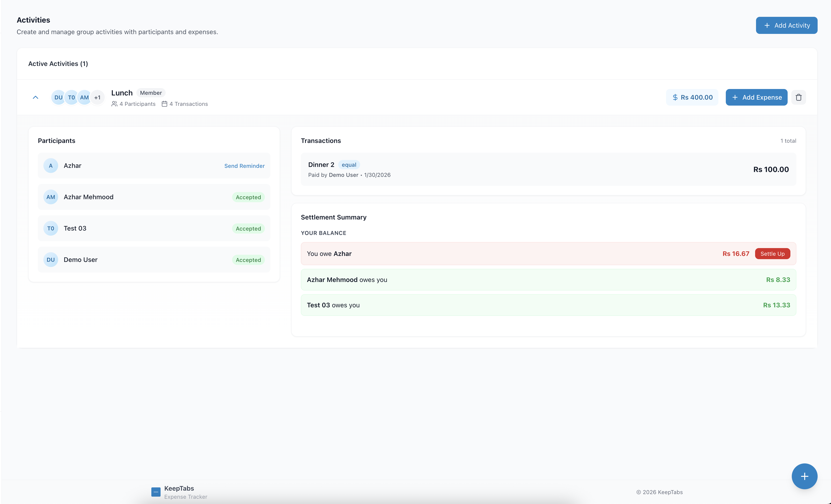This screenshot has height=504, width=831.
Task: Click the Rs 400.00 total amount badge
Action: click(692, 98)
